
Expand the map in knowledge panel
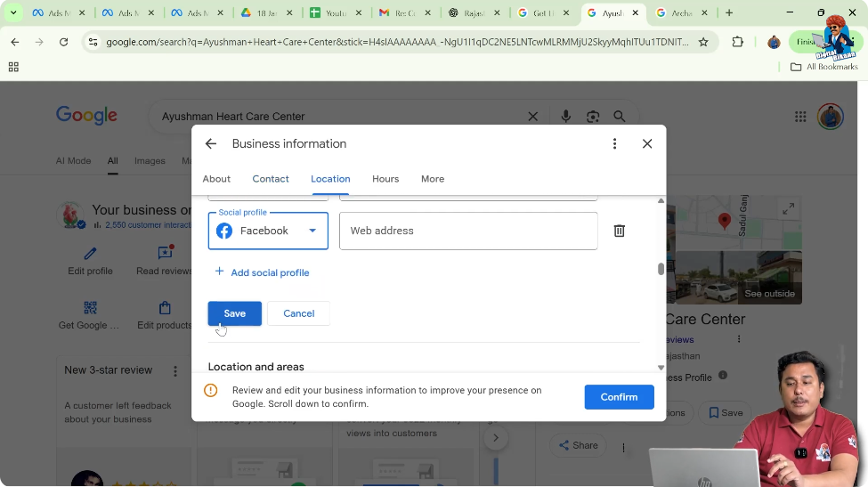click(788, 209)
